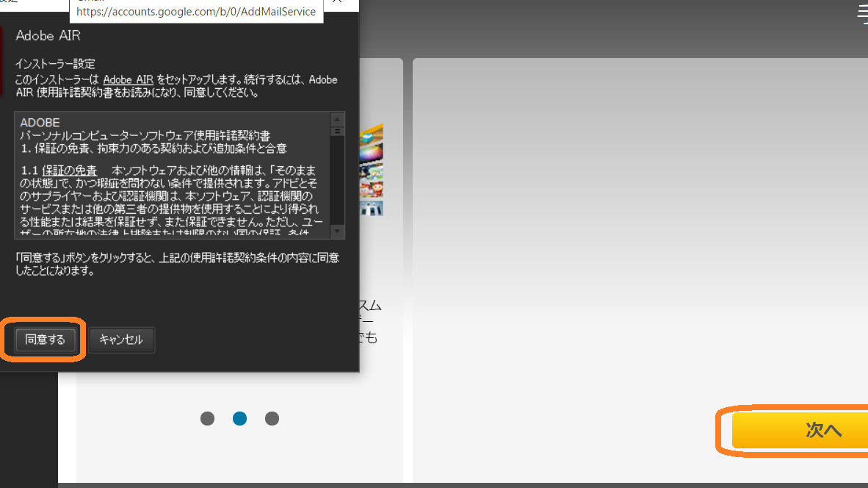The width and height of the screenshot is (868, 488).
Task: Click the license line starting 1. 保証の免責、拘束力
Action: coord(154,148)
